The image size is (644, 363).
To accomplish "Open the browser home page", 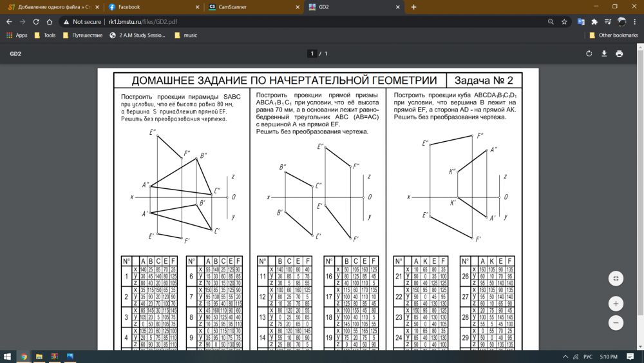I will click(x=50, y=22).
